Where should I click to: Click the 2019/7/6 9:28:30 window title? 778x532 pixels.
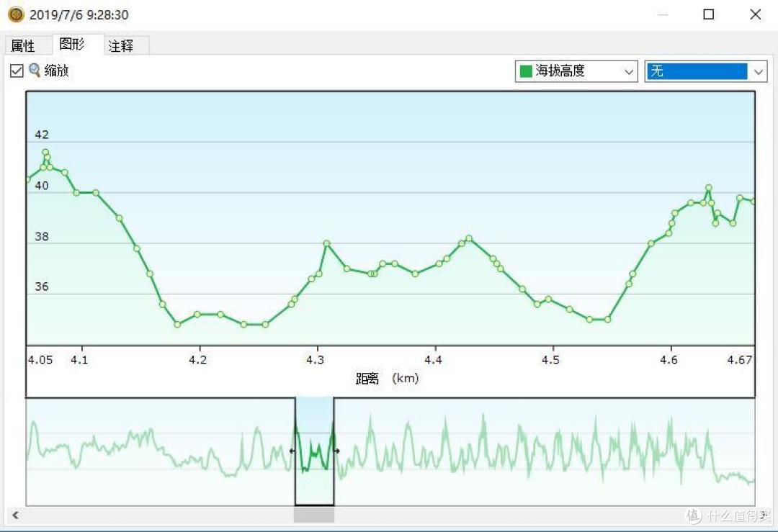[79, 15]
